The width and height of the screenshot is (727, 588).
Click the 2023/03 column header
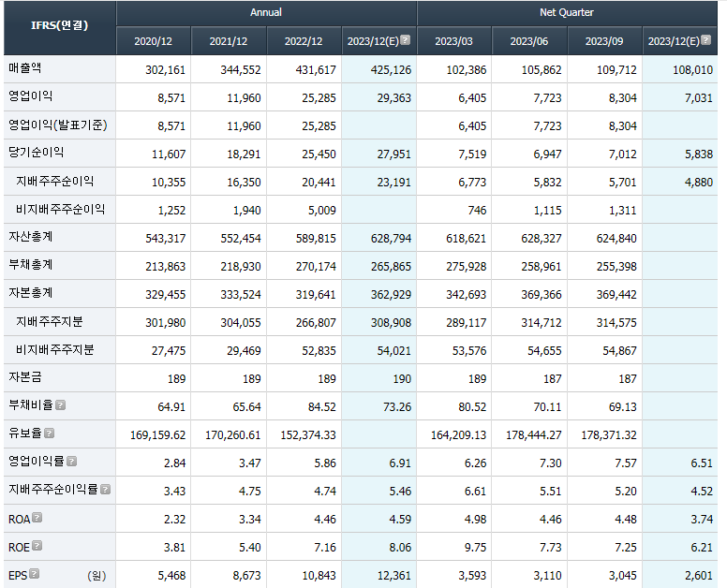pyautogui.click(x=453, y=41)
